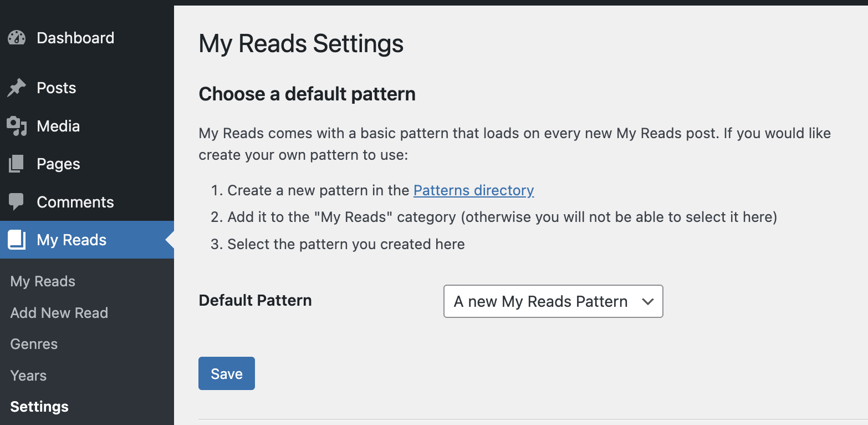Click the My Reads book icon

(x=17, y=240)
